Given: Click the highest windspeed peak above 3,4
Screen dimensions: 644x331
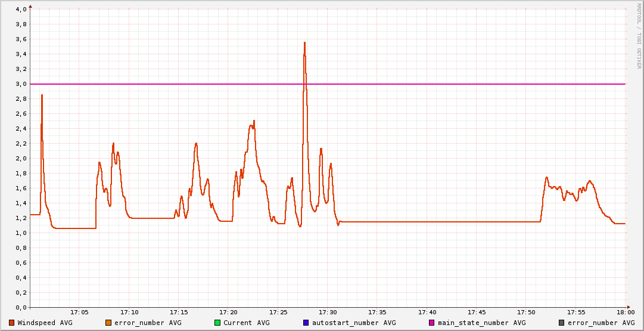Looking at the screenshot, I should point(304,43).
